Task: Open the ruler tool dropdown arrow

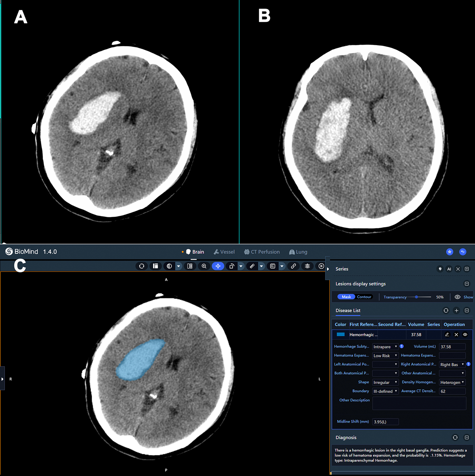Action: [x=261, y=266]
